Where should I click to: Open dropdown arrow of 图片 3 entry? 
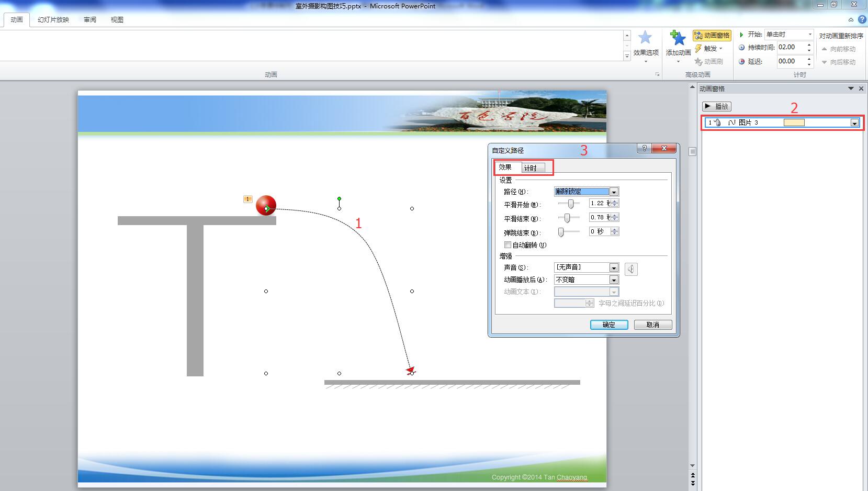pos(854,123)
